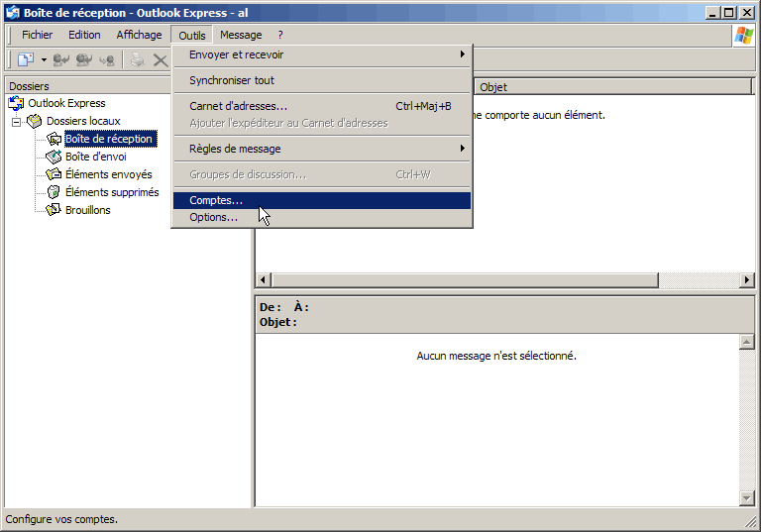Select the Boîte de réception folder icon
The width and height of the screenshot is (761, 532).
[x=54, y=139]
